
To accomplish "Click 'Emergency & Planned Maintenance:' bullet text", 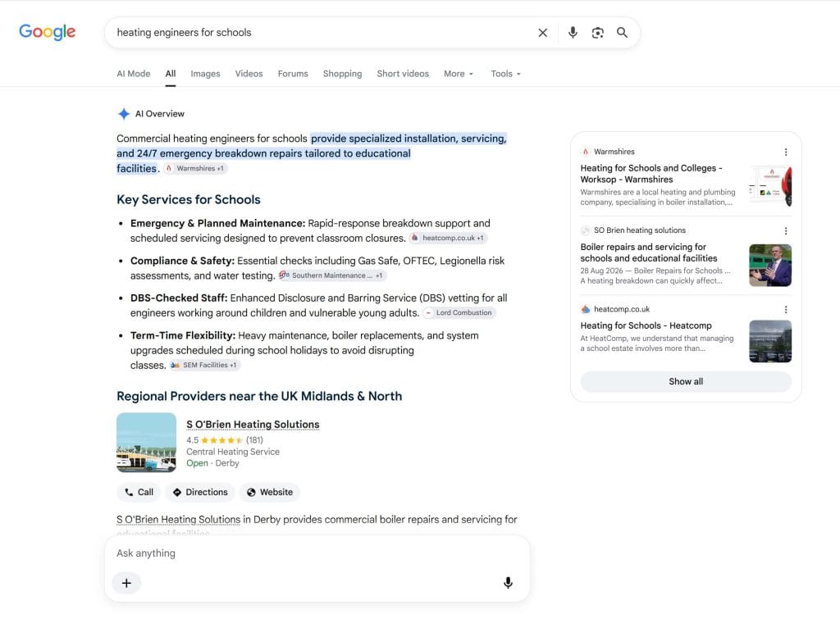I will click(217, 223).
